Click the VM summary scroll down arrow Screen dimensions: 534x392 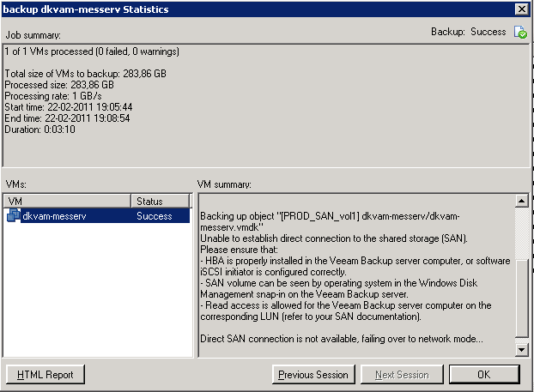522,349
